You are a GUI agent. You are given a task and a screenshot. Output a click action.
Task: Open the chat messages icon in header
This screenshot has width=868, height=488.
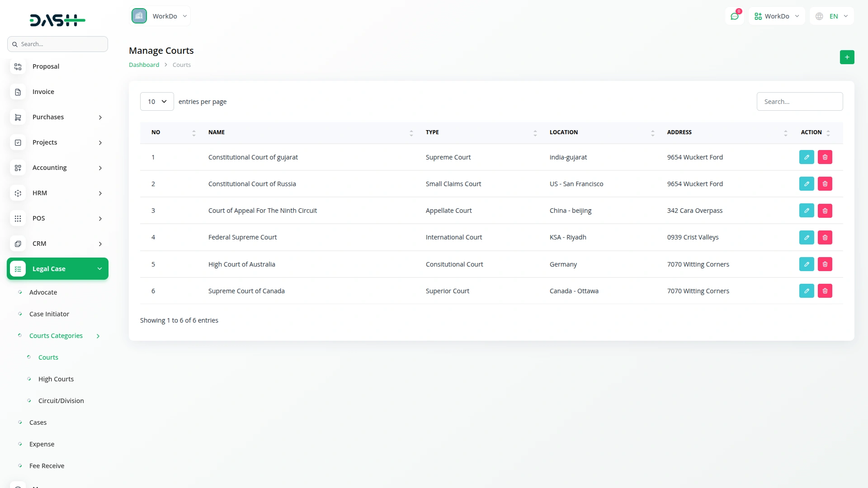[735, 16]
